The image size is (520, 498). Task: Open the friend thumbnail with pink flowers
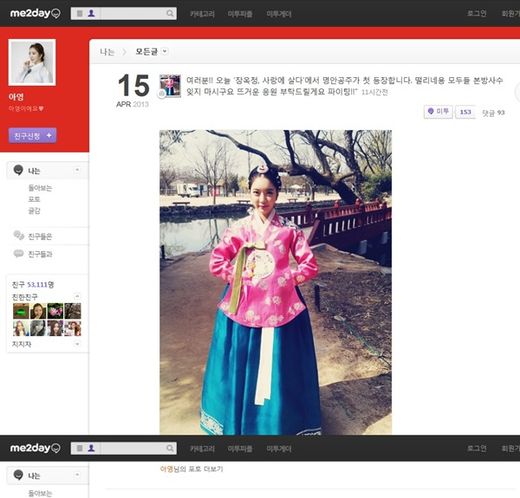55,311
